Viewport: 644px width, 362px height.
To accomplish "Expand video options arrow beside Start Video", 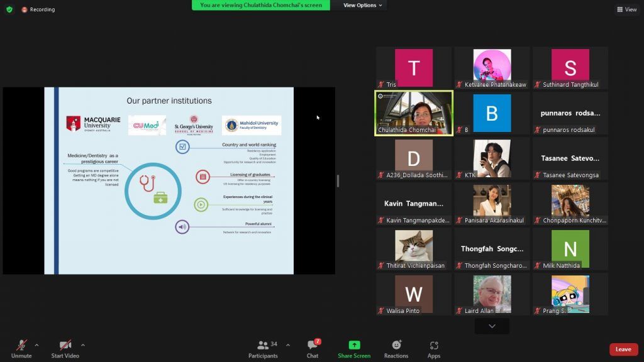I will 82,345.
